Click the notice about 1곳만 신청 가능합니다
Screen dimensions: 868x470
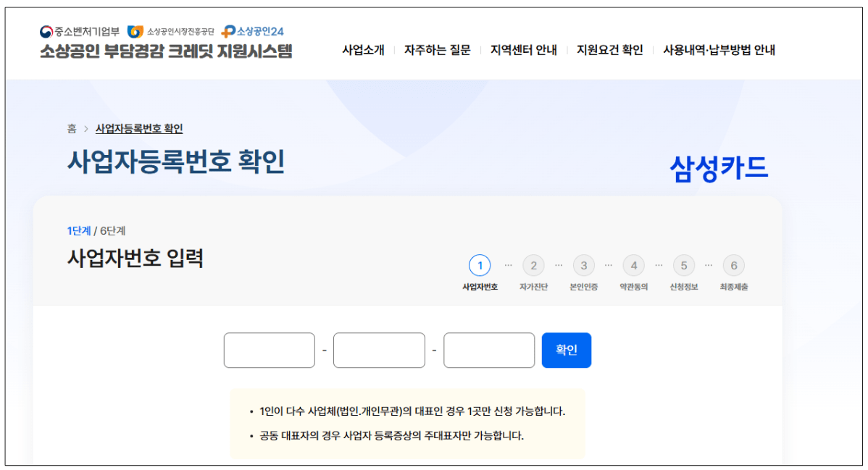[x=412, y=411]
